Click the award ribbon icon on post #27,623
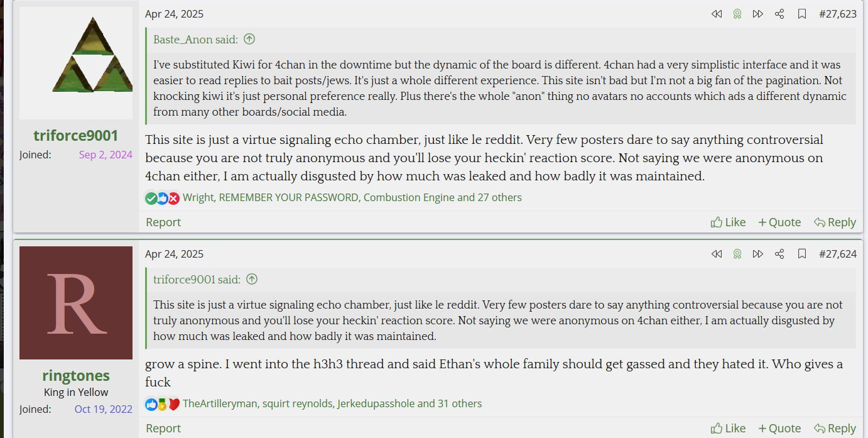The image size is (868, 438). (x=737, y=14)
